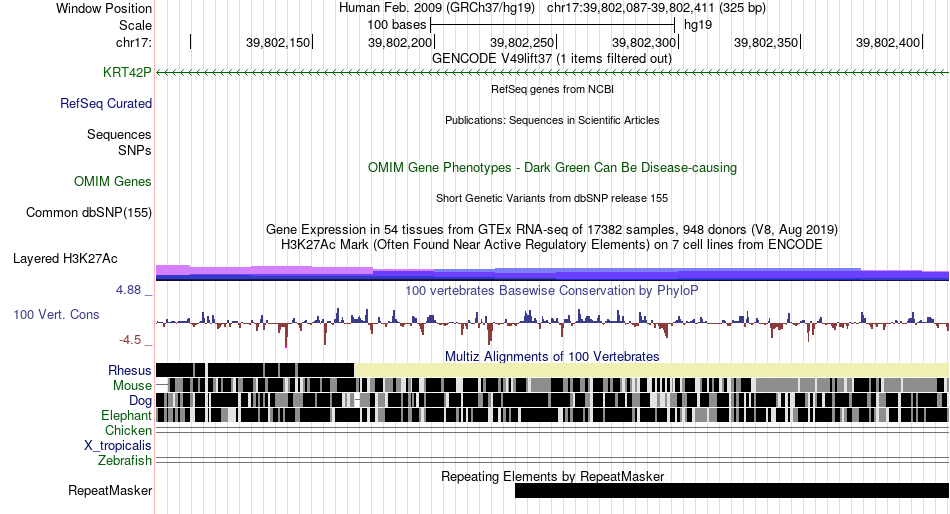
Task: Click the RepeatMasker track label
Action: (110, 491)
